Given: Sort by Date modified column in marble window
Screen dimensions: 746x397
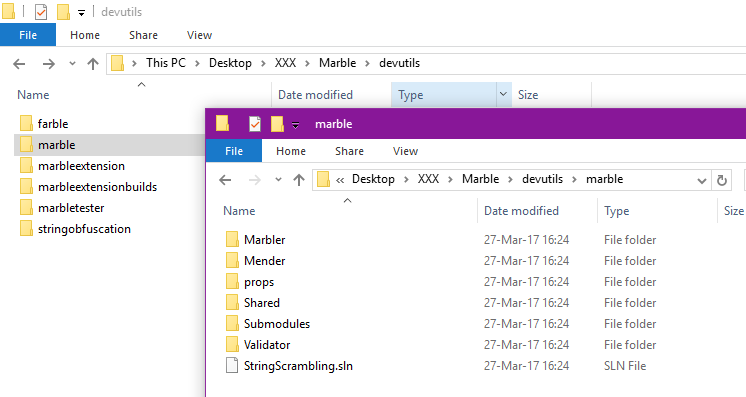Looking at the screenshot, I should (521, 211).
